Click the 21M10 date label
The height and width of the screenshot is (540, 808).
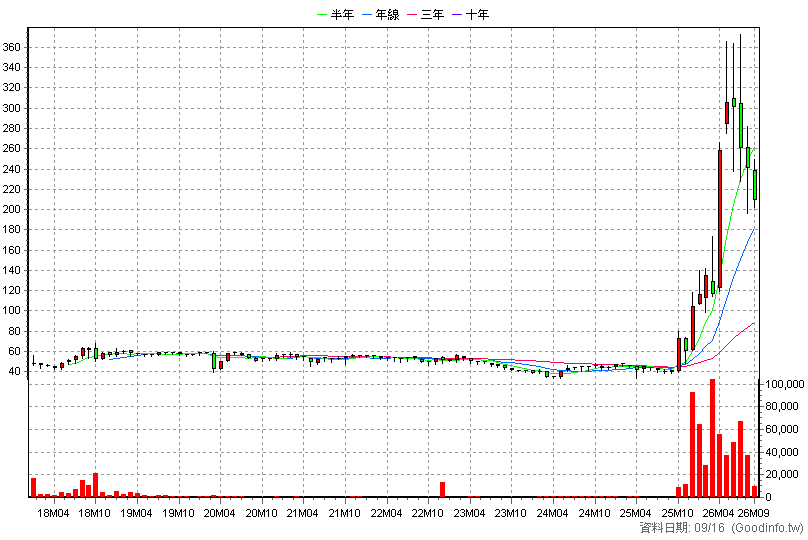[344, 513]
